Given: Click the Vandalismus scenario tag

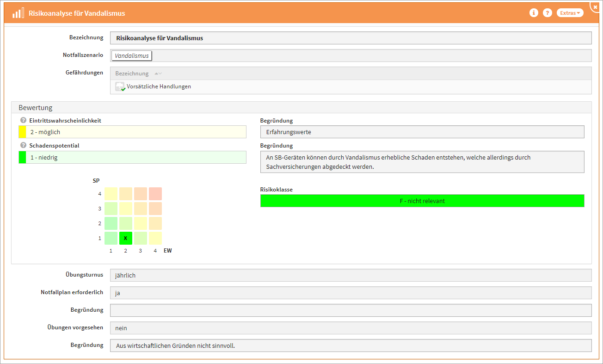Looking at the screenshot, I should (132, 56).
